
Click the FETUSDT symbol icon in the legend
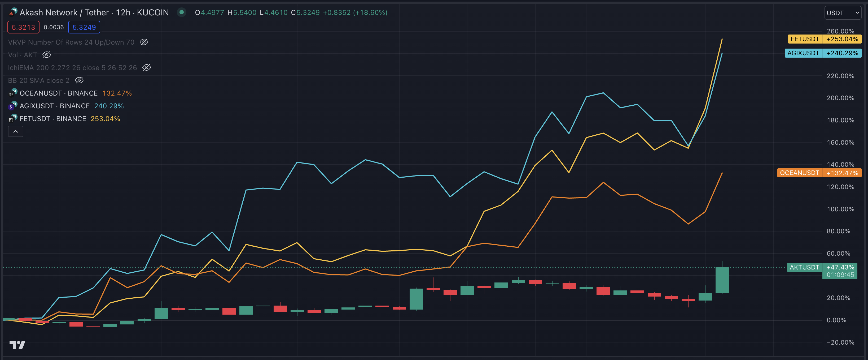pyautogui.click(x=13, y=119)
